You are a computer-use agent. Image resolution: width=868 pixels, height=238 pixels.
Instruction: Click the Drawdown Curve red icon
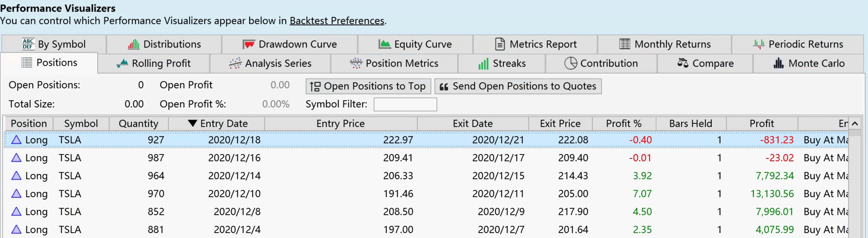[249, 44]
